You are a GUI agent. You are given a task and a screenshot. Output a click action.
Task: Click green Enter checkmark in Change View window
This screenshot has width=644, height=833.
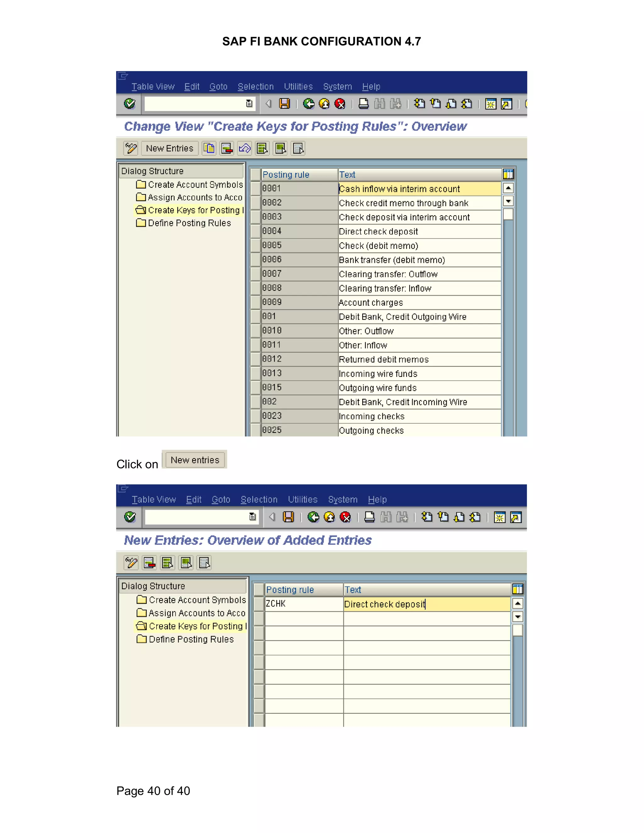130,103
